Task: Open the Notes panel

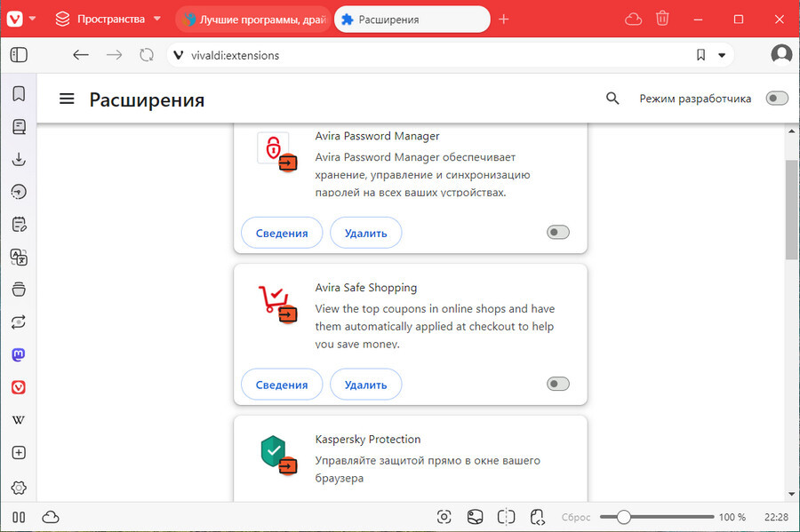Action: tap(19, 224)
